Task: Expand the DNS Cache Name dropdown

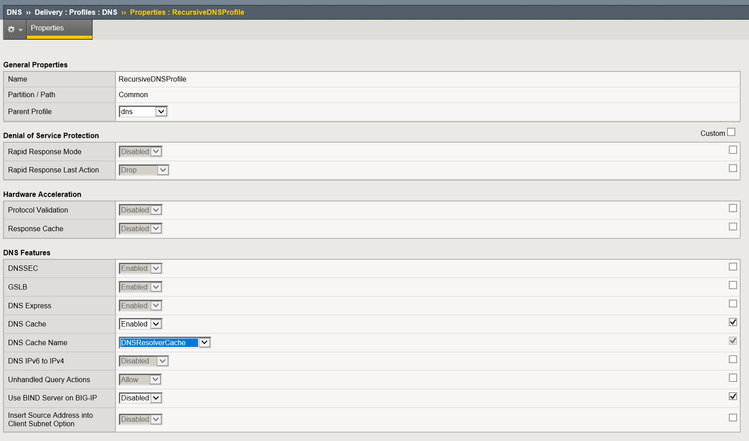Action: pyautogui.click(x=164, y=342)
